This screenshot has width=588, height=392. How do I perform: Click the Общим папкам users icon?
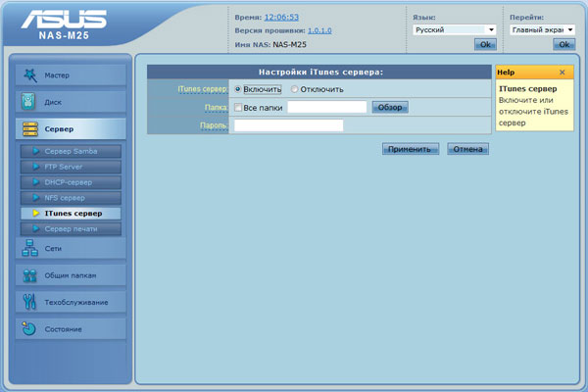30,275
